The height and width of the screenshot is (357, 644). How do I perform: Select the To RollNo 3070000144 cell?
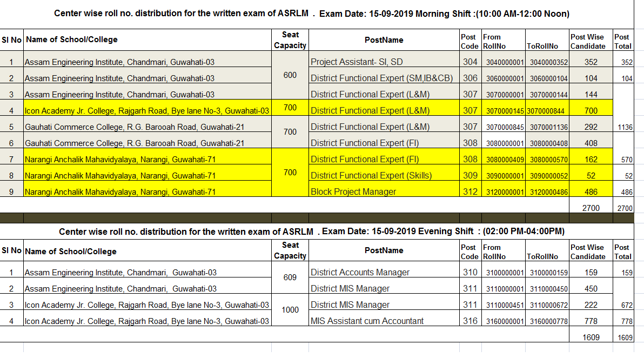(547, 91)
